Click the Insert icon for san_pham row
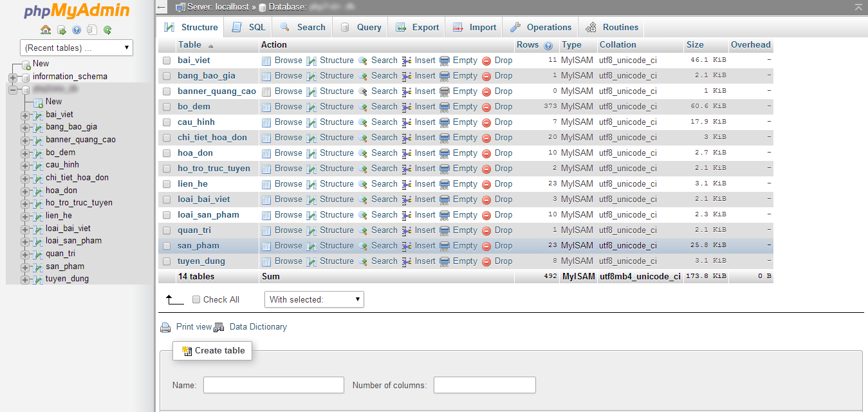 click(x=407, y=246)
